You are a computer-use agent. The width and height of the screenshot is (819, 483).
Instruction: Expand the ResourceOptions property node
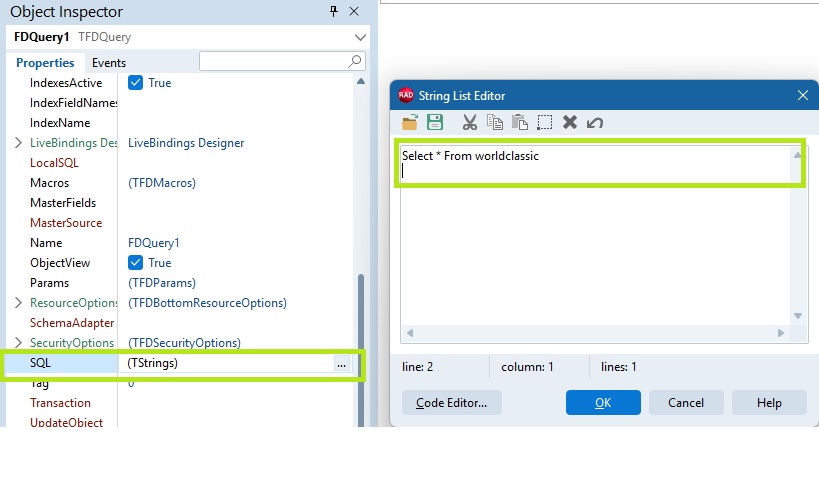[18, 303]
